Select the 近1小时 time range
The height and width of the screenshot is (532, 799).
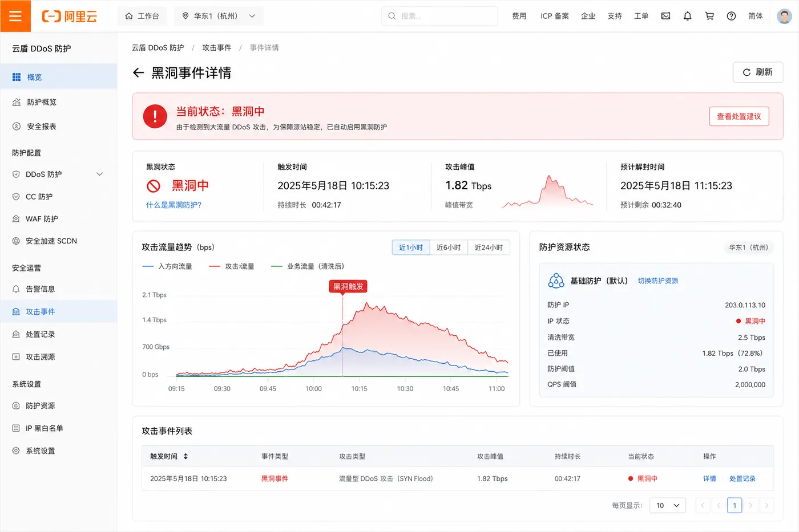coord(411,247)
